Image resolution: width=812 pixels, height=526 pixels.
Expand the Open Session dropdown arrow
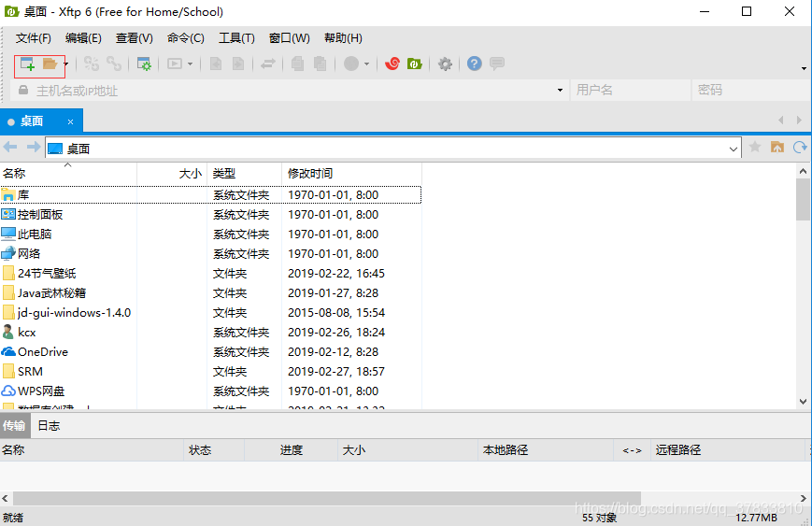point(65,64)
